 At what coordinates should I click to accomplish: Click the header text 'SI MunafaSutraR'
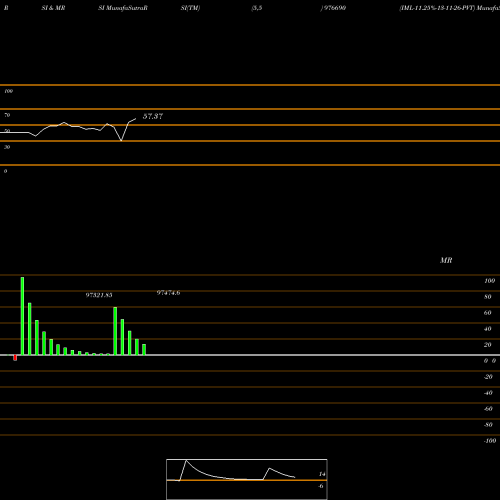(123, 8)
